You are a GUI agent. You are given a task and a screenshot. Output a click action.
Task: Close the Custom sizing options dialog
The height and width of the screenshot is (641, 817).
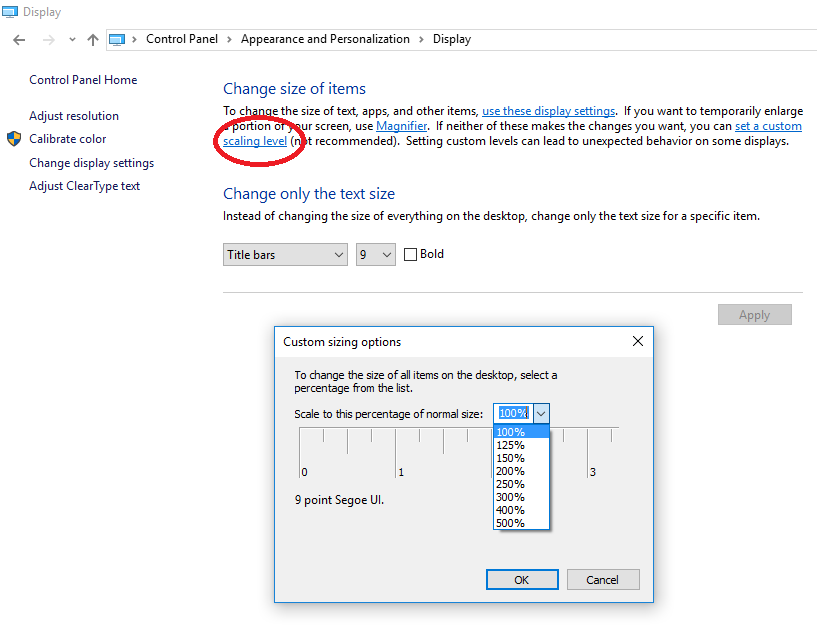(x=638, y=341)
